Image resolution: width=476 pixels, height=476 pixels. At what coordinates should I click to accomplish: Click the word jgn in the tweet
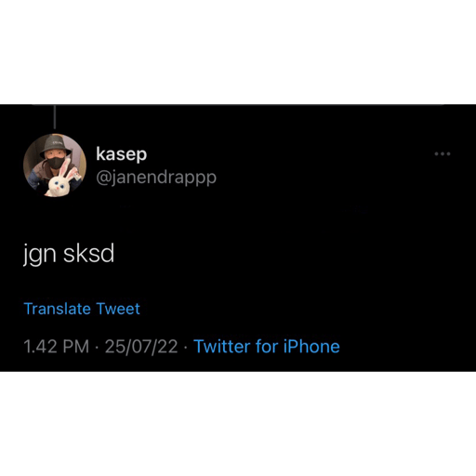point(40,255)
